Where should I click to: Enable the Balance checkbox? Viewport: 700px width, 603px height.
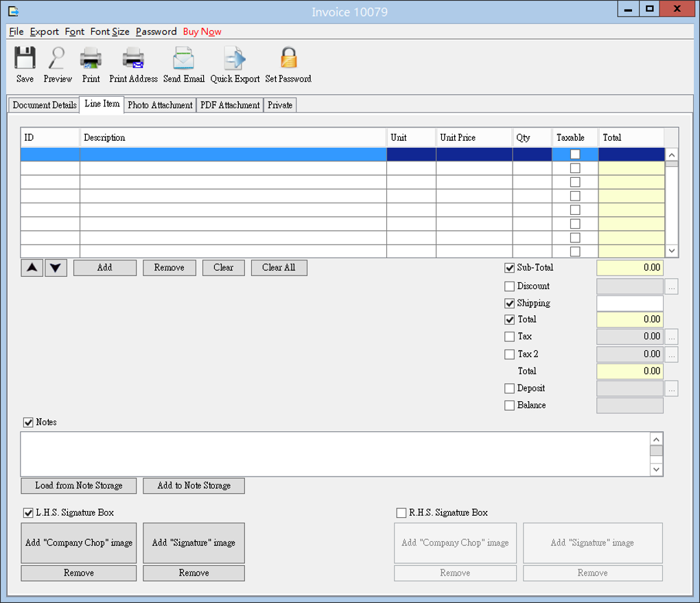[509, 406]
